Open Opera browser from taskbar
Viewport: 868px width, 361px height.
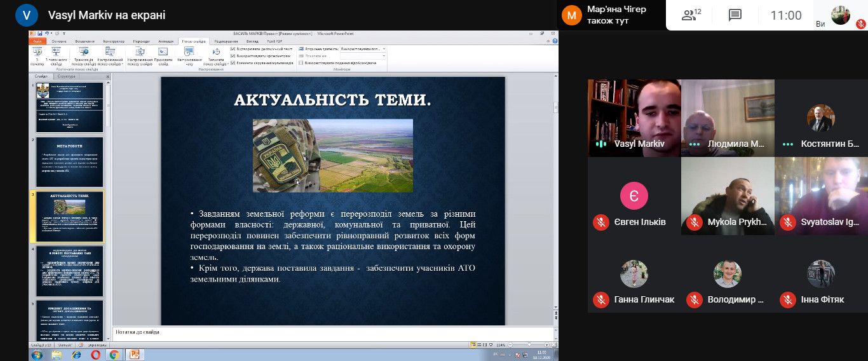(96, 355)
